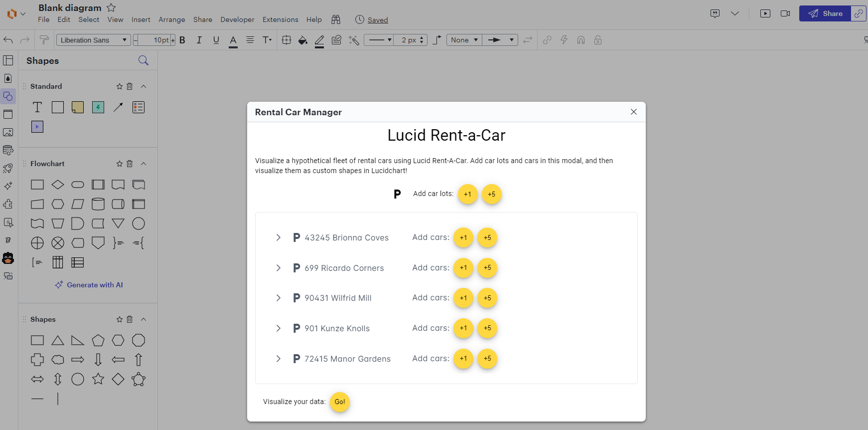Expand the 90431 Wilfrid Mill lot
The width and height of the screenshot is (868, 430).
(x=279, y=298)
